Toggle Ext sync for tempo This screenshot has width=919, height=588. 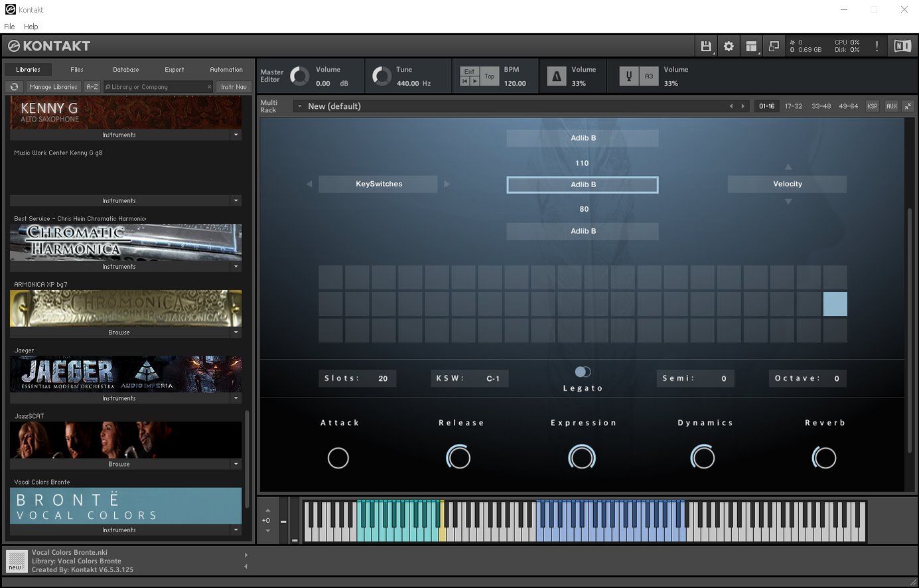click(x=469, y=72)
